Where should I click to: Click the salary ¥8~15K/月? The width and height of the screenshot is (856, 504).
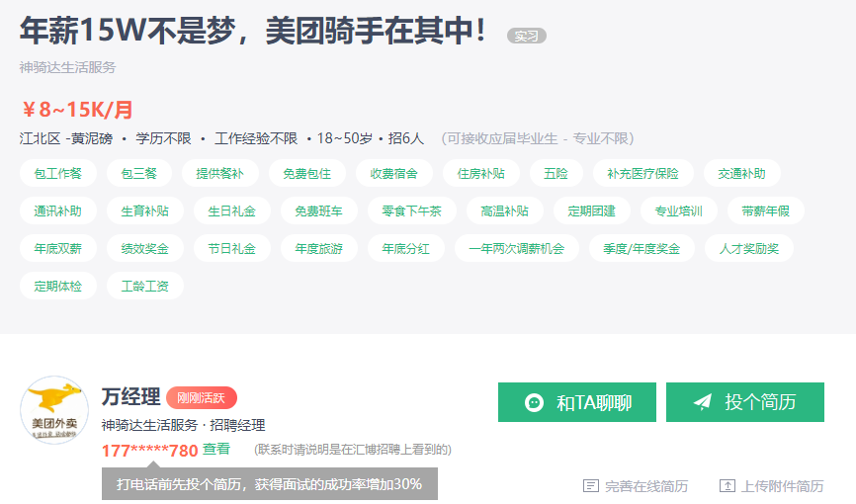[x=77, y=110]
